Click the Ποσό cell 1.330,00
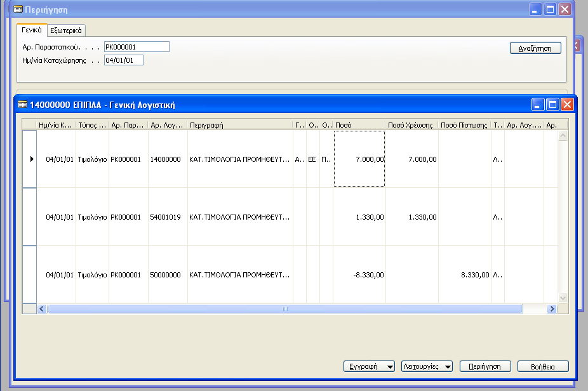This screenshot has width=588, height=391. [x=359, y=217]
